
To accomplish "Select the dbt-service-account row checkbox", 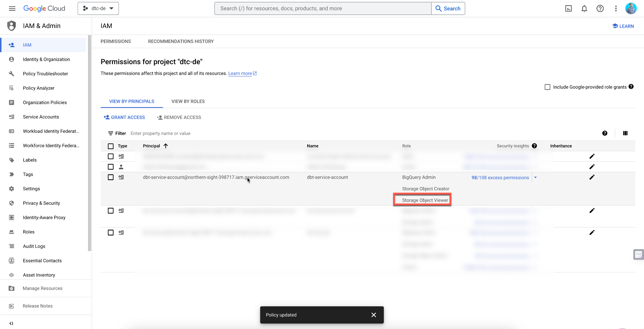I will [x=111, y=177].
